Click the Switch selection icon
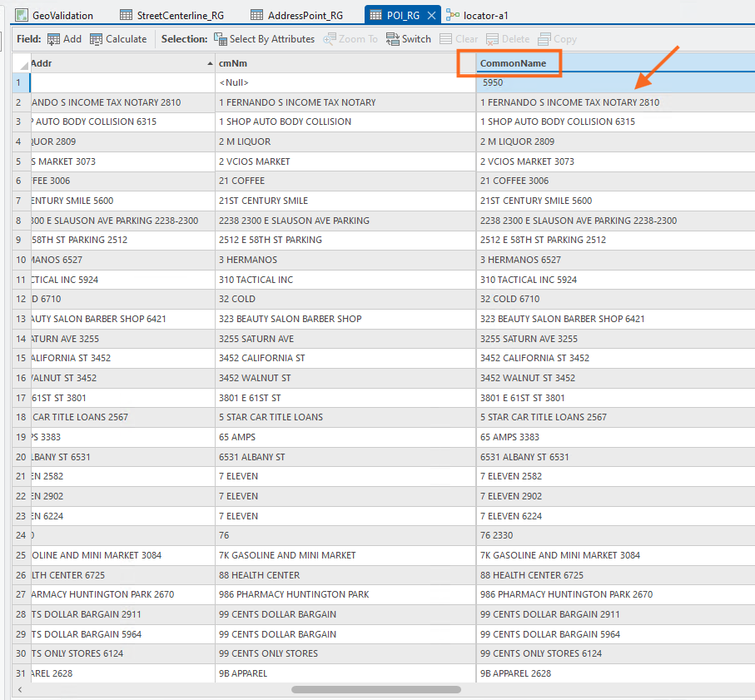The height and width of the screenshot is (700, 755). pyautogui.click(x=393, y=39)
